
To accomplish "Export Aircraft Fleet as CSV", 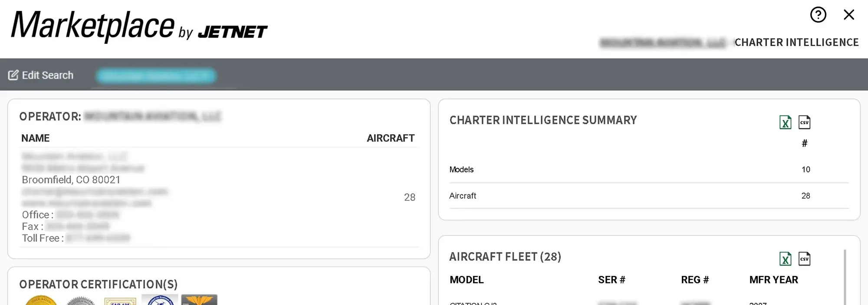I will click(805, 259).
